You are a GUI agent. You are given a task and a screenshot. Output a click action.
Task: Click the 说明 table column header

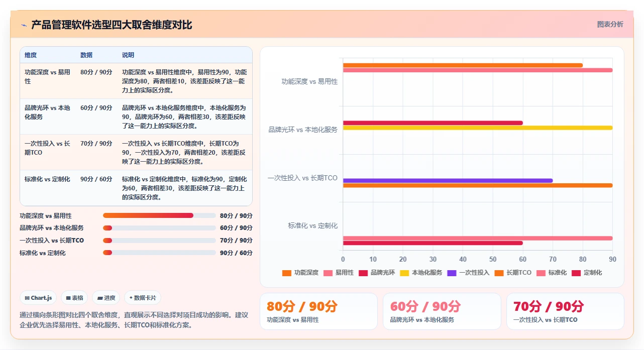click(128, 55)
